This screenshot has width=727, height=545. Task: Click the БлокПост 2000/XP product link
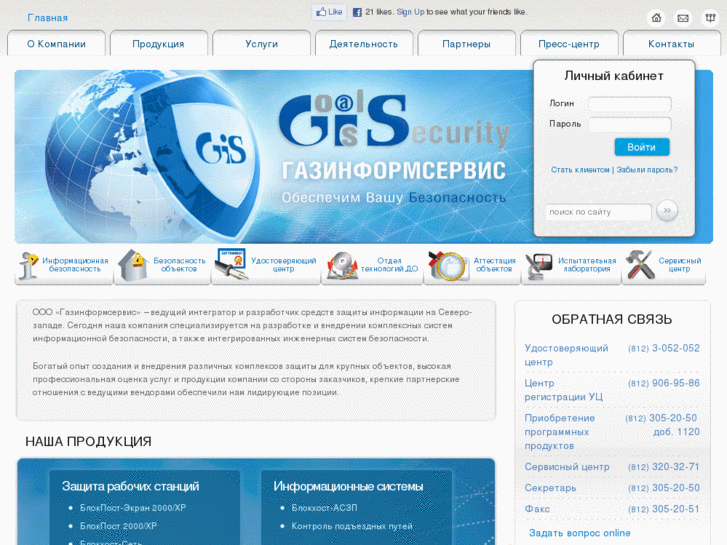coord(118,526)
